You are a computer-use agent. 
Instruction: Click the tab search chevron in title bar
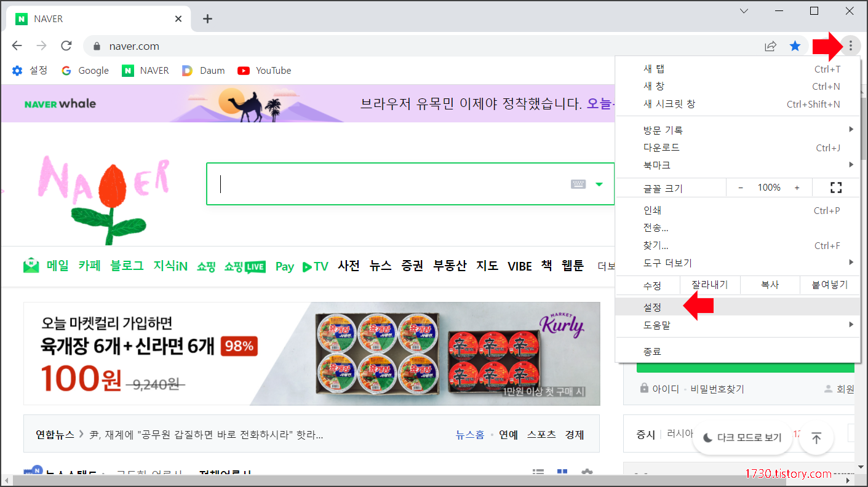[744, 11]
